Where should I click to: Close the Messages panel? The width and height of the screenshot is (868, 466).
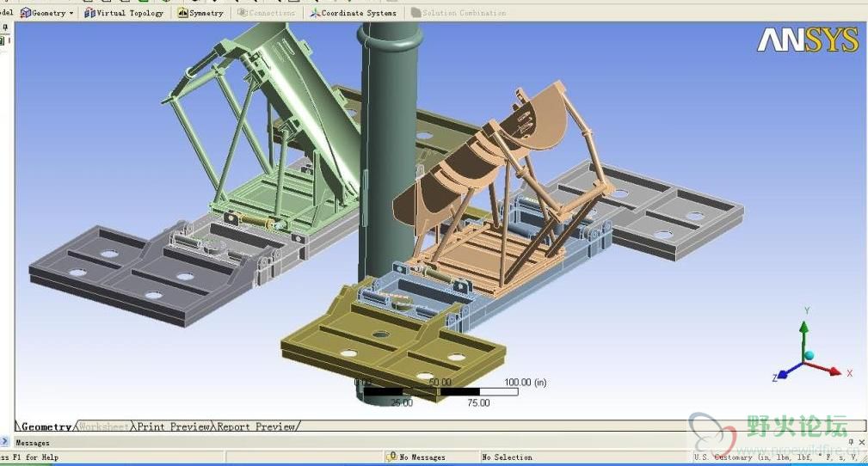pos(861,442)
